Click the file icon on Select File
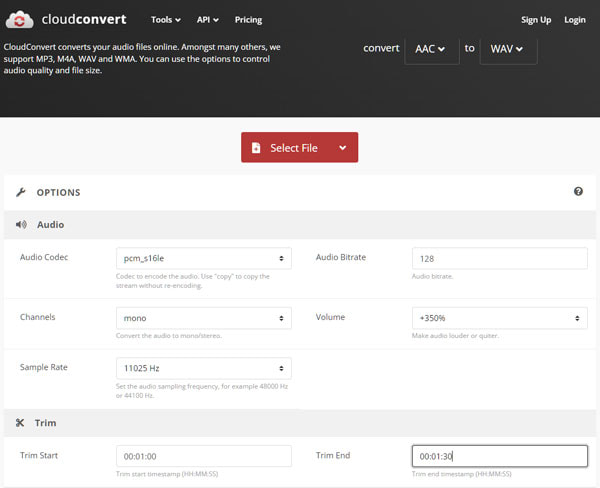Image resolution: width=600 pixels, height=488 pixels. point(256,148)
